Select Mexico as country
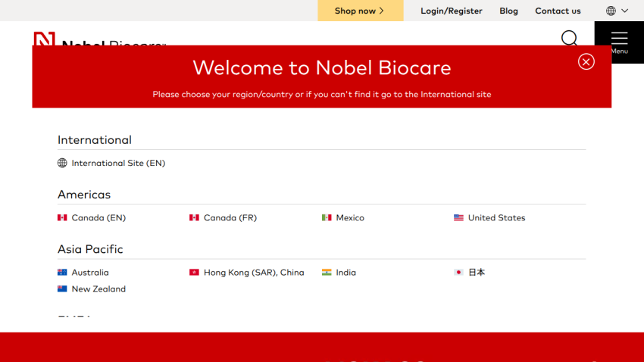Image resolution: width=644 pixels, height=362 pixels. [350, 217]
